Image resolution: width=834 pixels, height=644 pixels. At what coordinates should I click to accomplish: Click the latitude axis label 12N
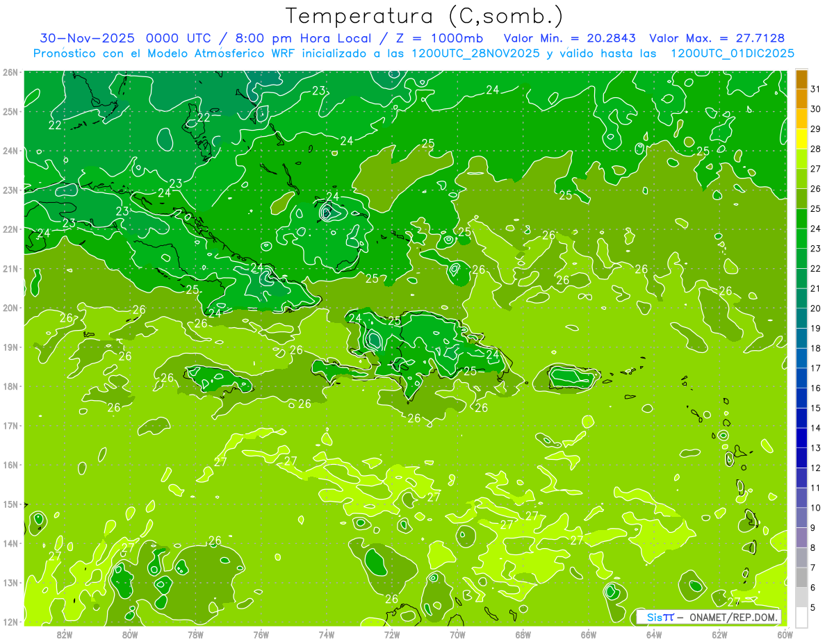point(10,622)
